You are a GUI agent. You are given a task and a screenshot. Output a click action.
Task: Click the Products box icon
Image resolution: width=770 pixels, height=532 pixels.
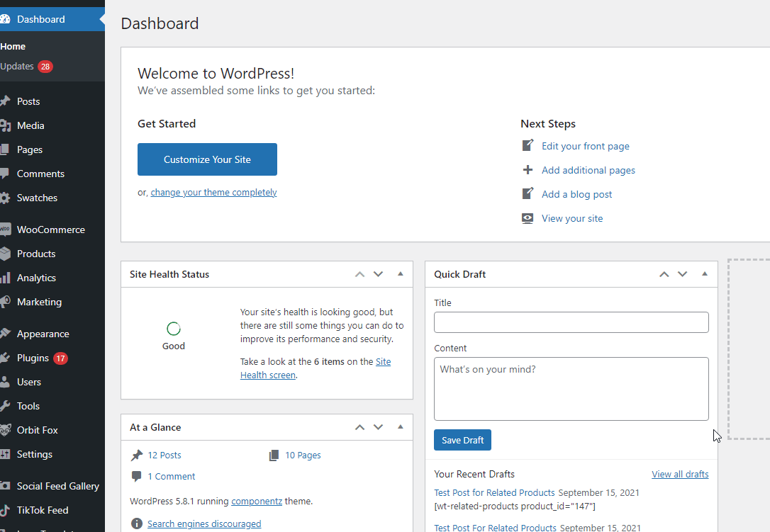pyautogui.click(x=5, y=254)
